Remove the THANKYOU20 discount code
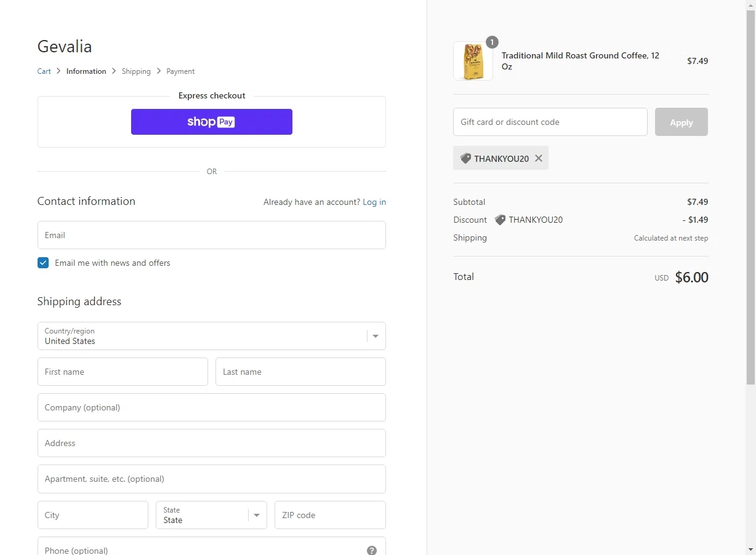 point(539,158)
